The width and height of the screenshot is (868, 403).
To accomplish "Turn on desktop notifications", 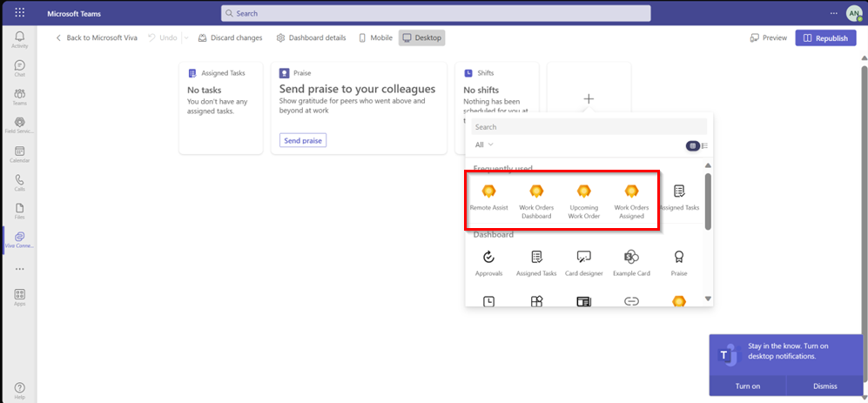I will pyautogui.click(x=747, y=386).
